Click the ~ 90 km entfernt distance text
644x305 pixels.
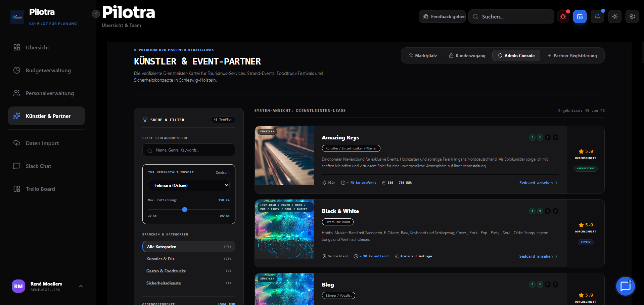[x=374, y=256]
